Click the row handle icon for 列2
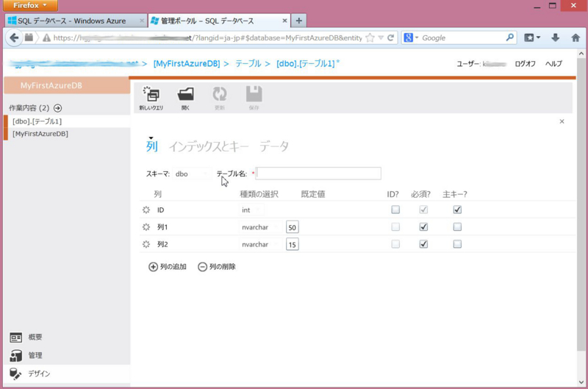 click(x=146, y=244)
